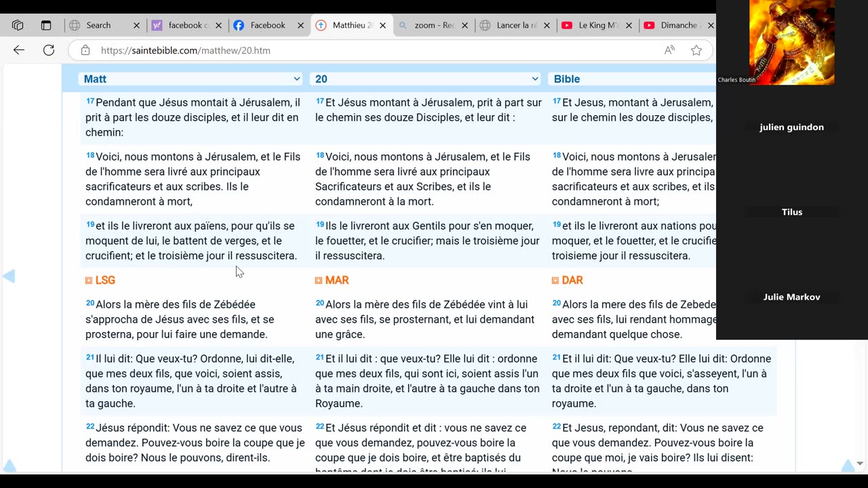Open the Matt book dropdown

191,79
